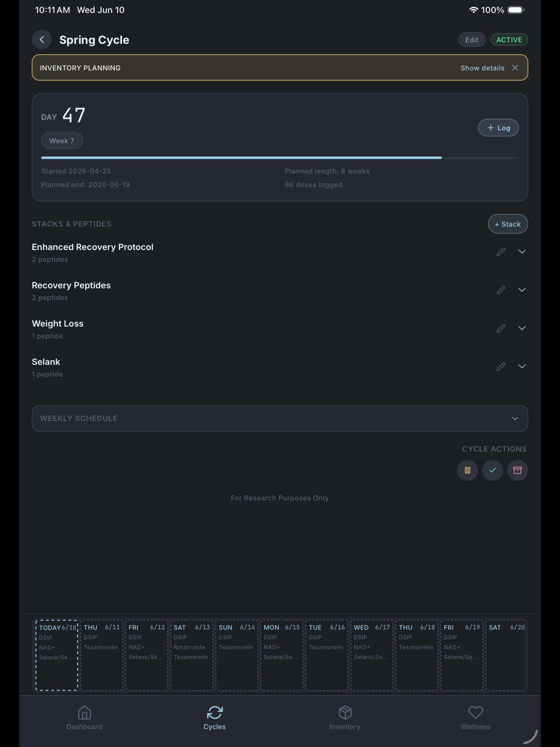
Task: Click the Enhanced Recovery Protocol title
Action: [93, 247]
